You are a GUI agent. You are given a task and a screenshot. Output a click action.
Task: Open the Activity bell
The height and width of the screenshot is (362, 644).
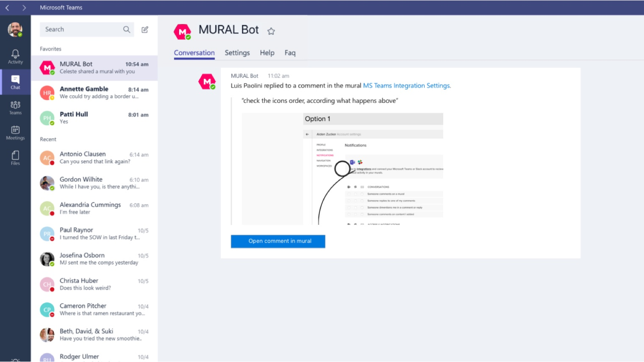coord(15,57)
